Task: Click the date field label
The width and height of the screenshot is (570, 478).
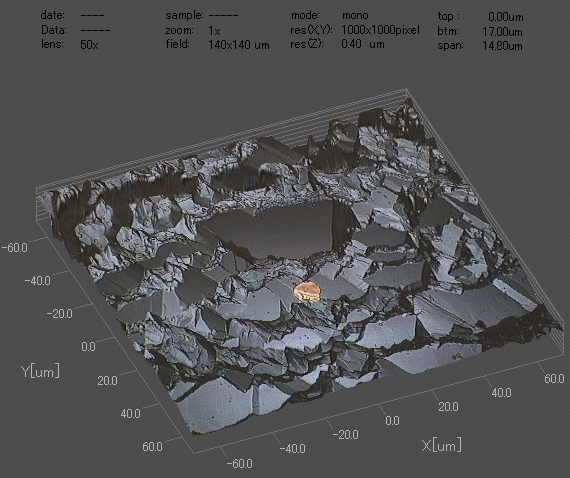Action: pos(53,15)
